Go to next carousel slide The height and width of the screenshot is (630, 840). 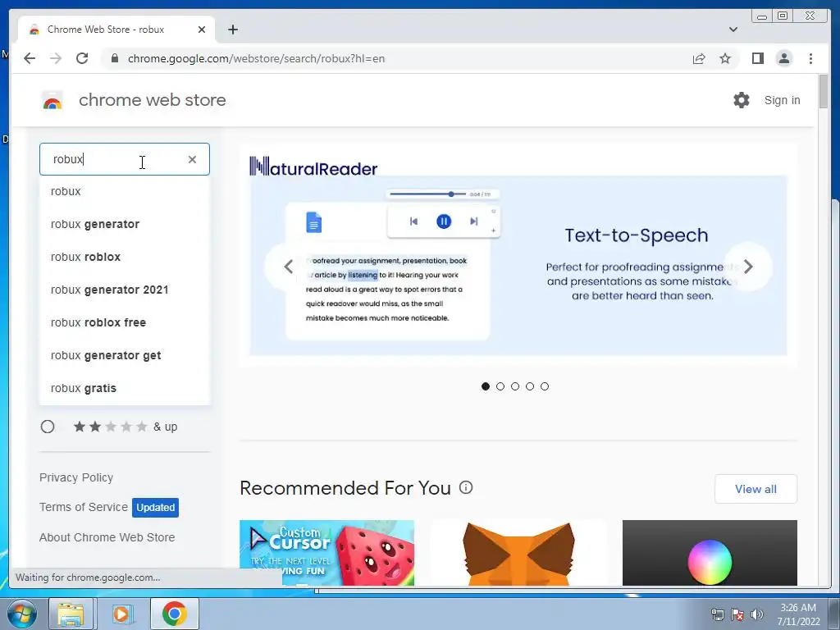pyautogui.click(x=748, y=267)
